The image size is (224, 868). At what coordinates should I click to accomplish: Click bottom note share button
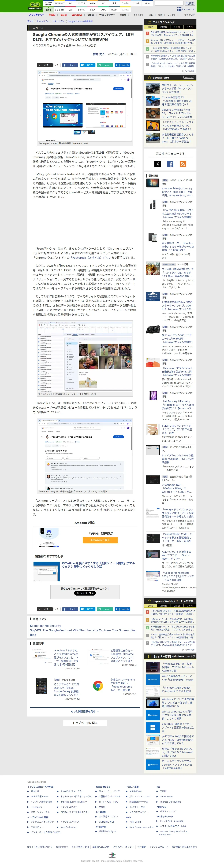(105, 609)
